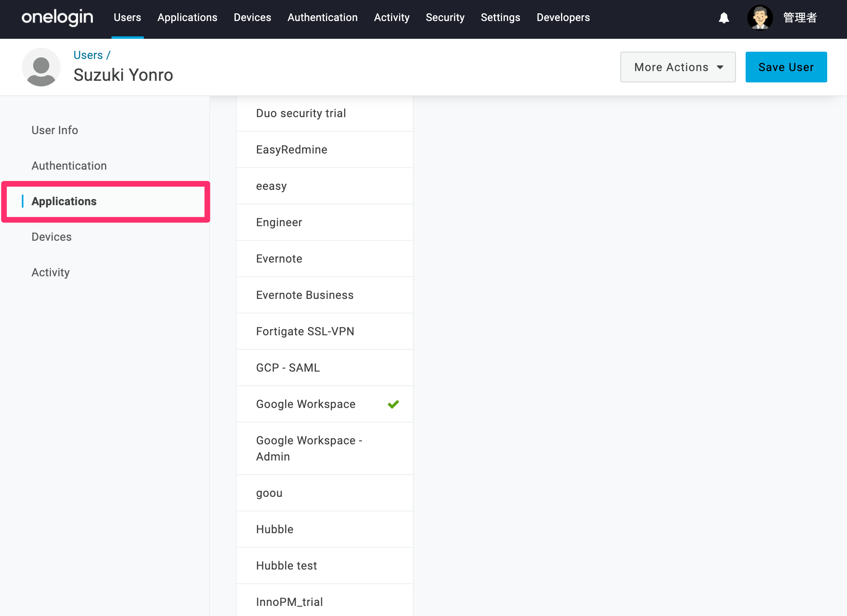Viewport: 847px width, 616px height.
Task: Switch to the sidebar Authentication tab
Action: pyautogui.click(x=69, y=166)
